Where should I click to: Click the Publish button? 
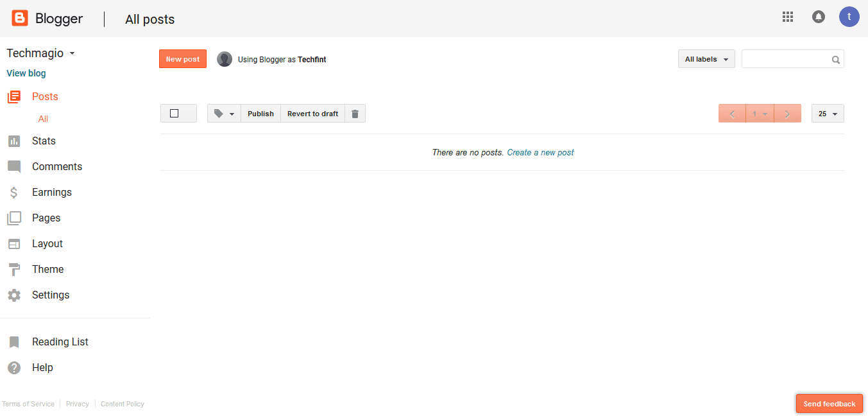coord(260,114)
